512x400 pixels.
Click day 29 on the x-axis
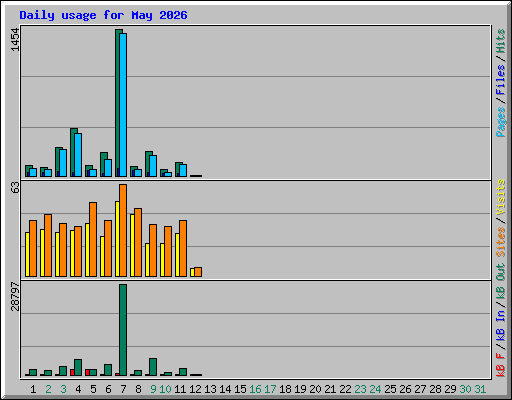450,389
